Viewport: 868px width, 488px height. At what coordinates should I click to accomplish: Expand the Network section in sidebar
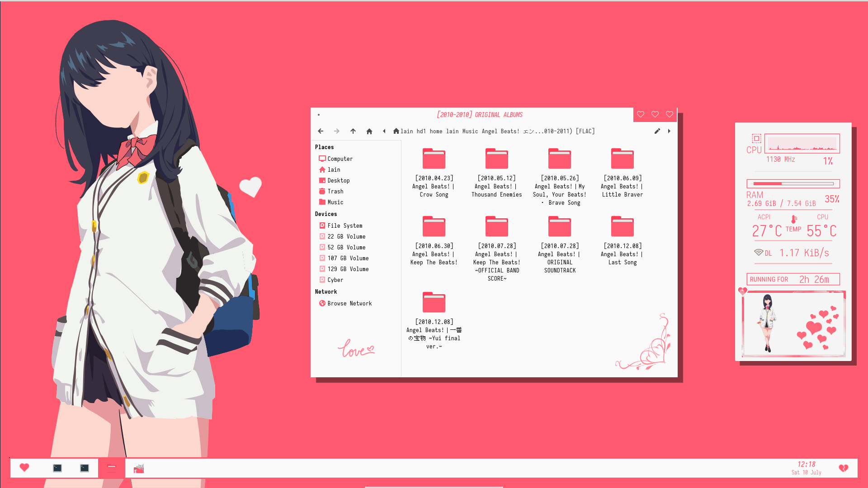pyautogui.click(x=326, y=291)
